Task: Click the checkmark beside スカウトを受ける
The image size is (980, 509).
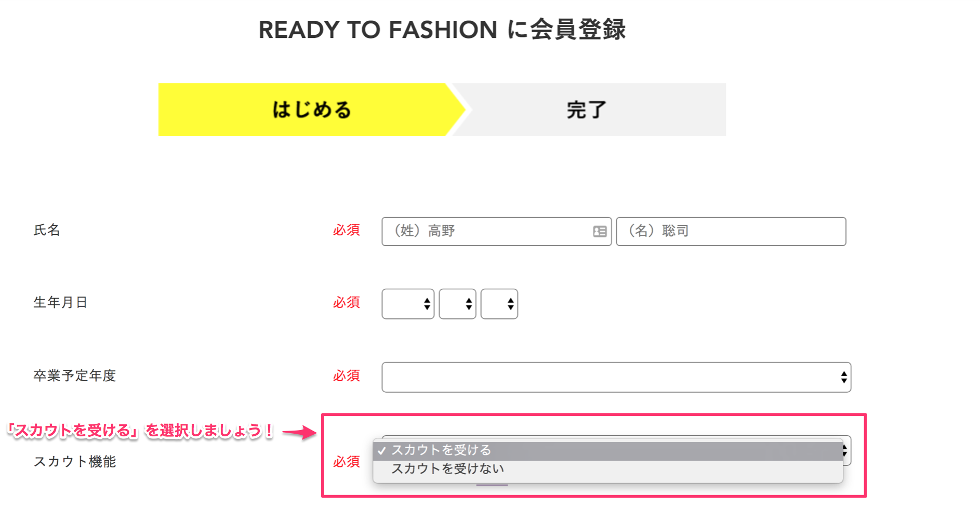Action: 382,451
